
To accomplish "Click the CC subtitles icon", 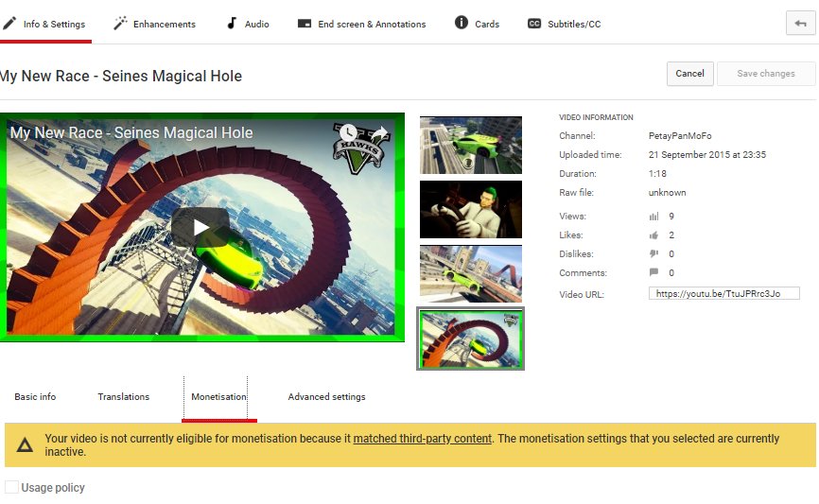I will 534,24.
